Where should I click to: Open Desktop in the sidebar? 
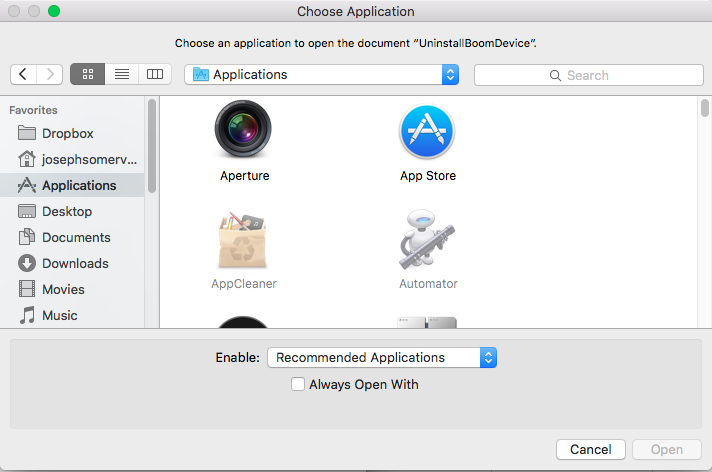(x=73, y=211)
